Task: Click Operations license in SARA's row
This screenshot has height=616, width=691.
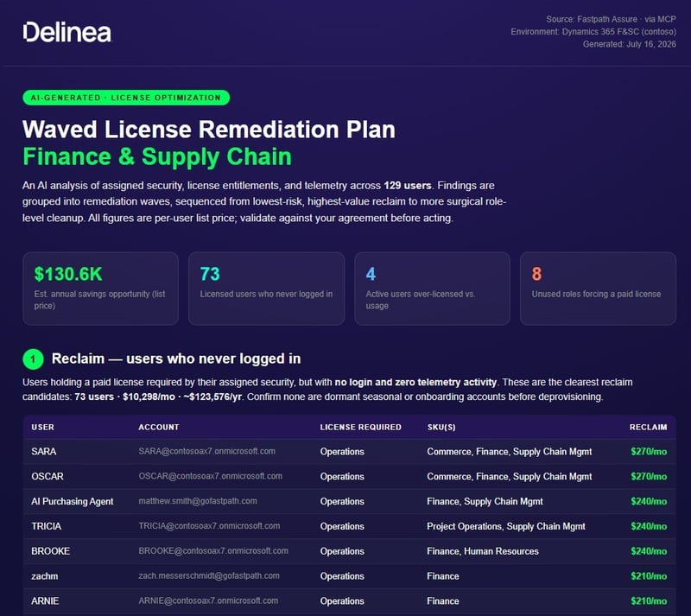Action: click(x=342, y=452)
